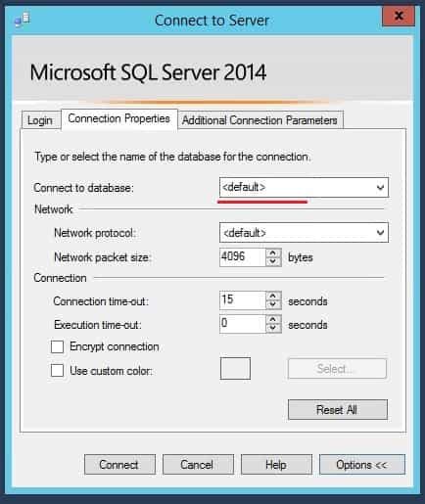Click the Network packet size label

click(x=103, y=257)
